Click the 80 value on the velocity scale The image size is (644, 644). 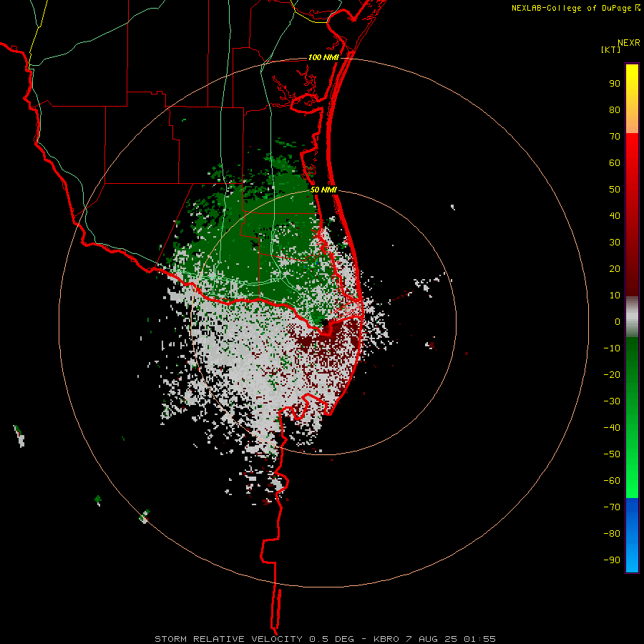tap(615, 110)
